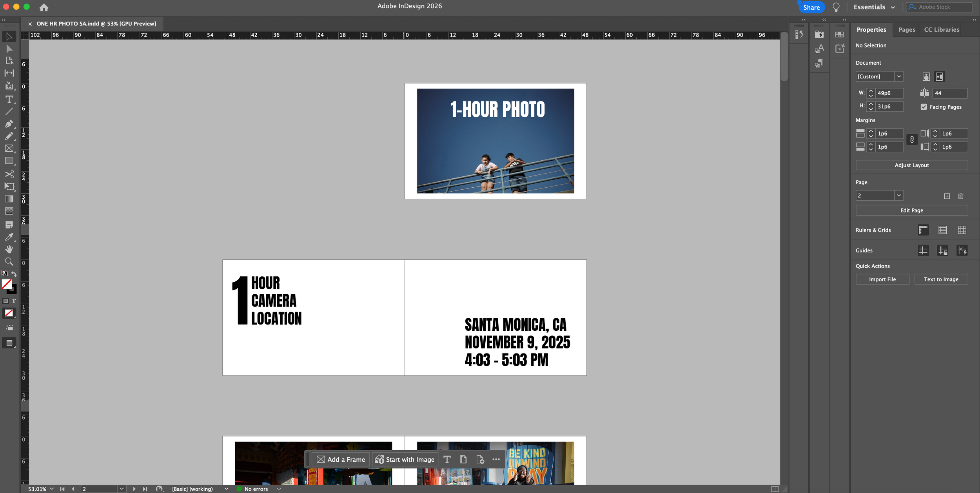The image size is (980, 493).
Task: Click the delete page trash icon
Action: tap(960, 196)
